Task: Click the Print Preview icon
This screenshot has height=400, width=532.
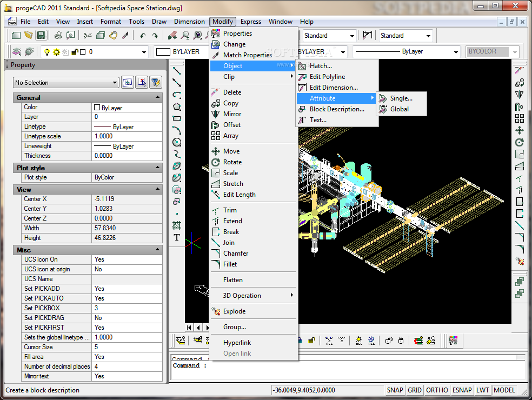Action: click(71, 35)
